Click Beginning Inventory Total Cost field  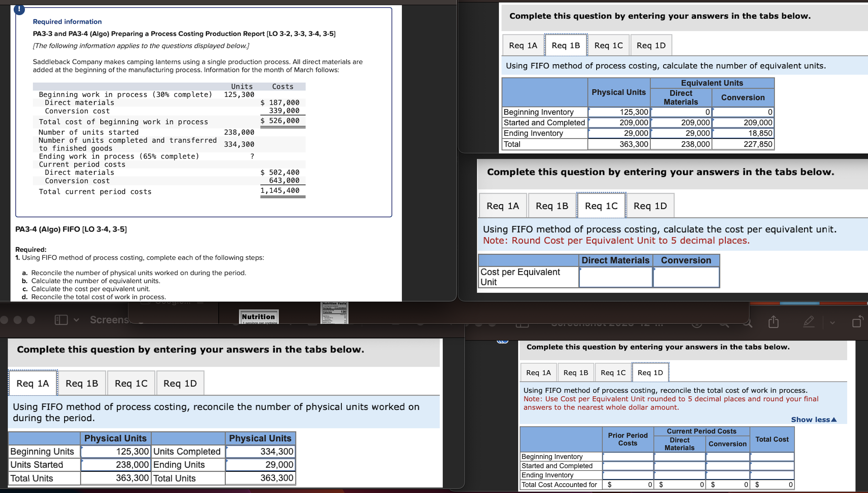(x=772, y=456)
